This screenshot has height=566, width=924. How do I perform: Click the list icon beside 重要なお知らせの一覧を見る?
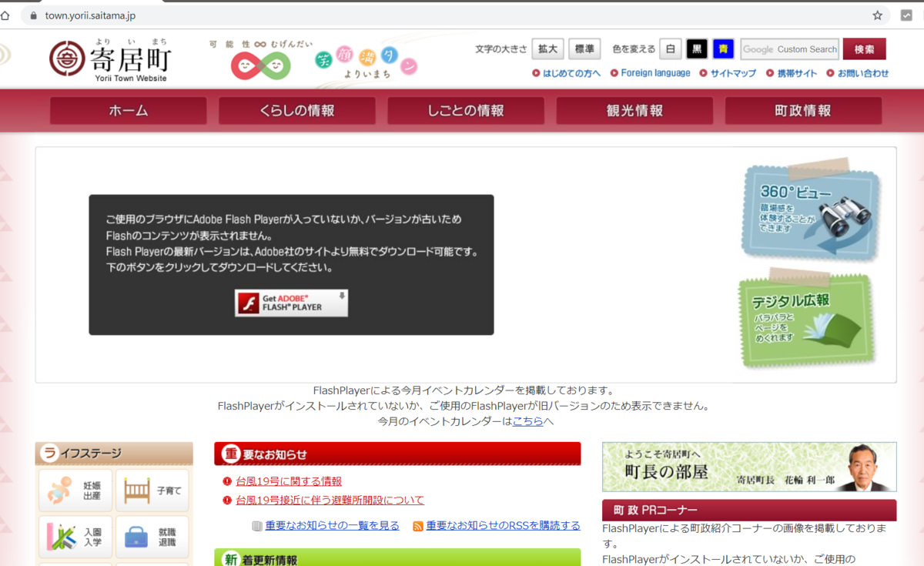pyautogui.click(x=257, y=526)
